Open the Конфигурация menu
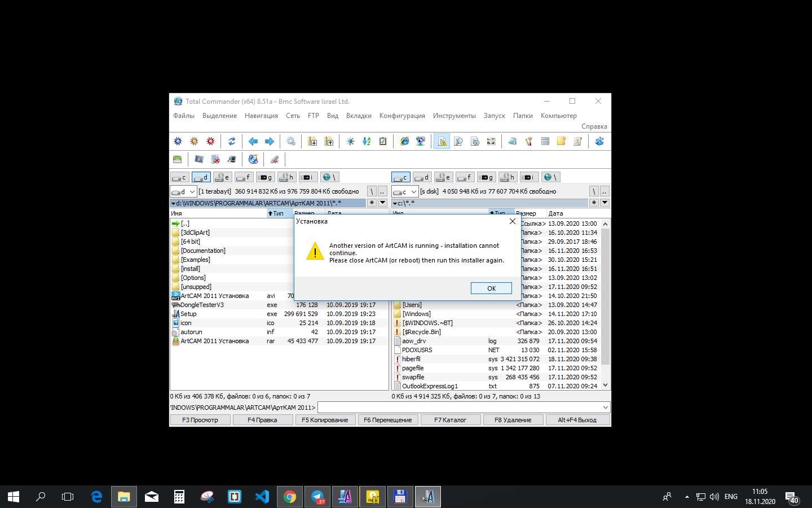Viewport: 812px width, 508px height. tap(402, 116)
